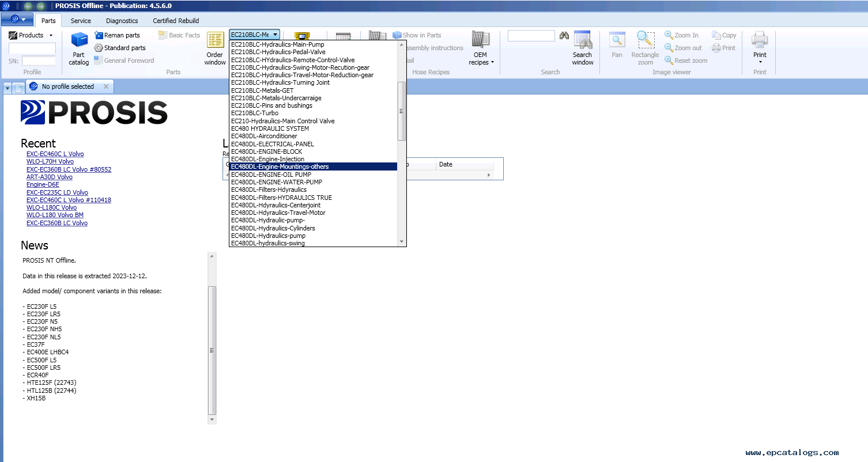Click Zoom out in Image viewer
This screenshot has height=462, width=868.
pos(683,48)
